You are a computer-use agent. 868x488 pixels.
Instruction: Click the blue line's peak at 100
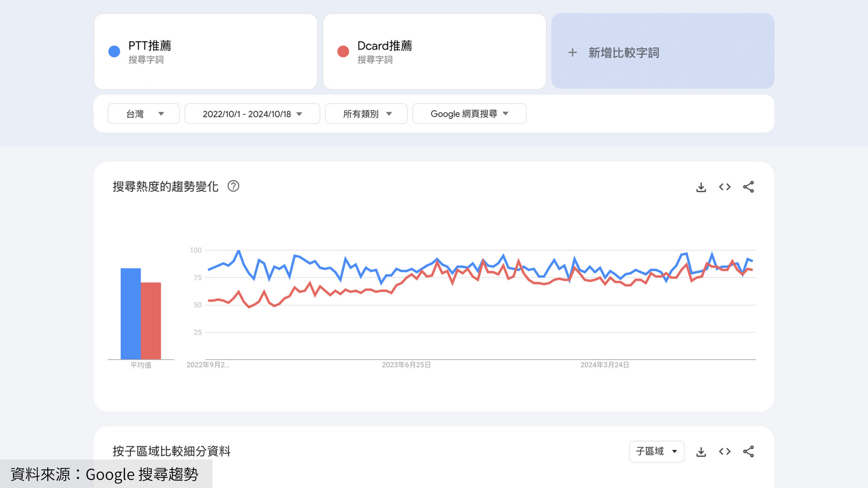pyautogui.click(x=238, y=251)
